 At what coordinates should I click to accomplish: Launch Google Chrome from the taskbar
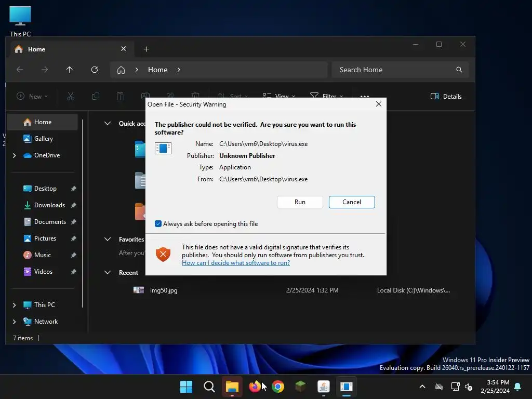coord(278,387)
